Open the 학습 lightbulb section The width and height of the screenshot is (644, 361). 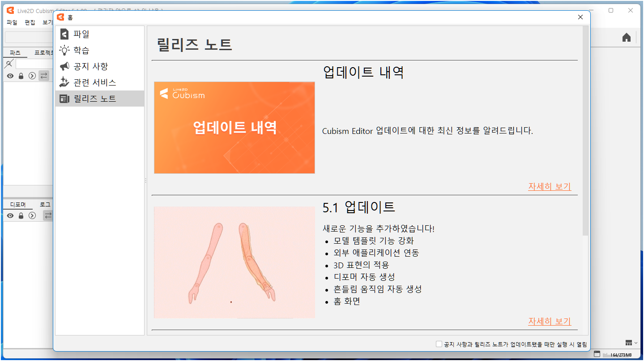(99, 50)
